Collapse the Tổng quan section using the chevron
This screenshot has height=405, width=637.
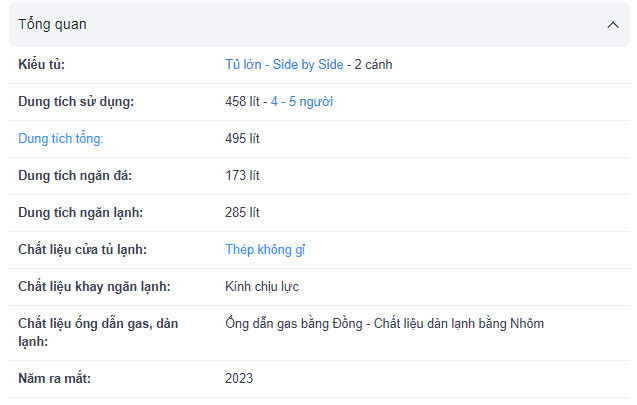pos(612,25)
